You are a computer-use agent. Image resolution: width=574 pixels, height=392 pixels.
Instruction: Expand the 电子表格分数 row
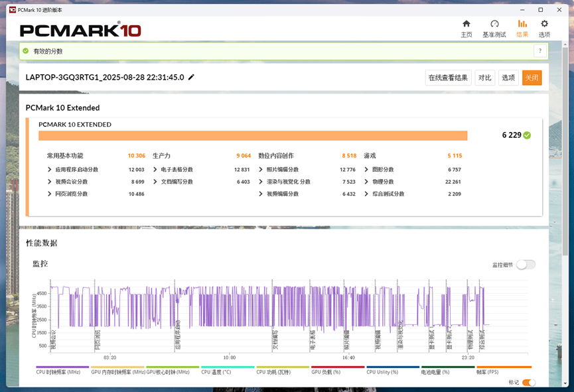(x=155, y=170)
